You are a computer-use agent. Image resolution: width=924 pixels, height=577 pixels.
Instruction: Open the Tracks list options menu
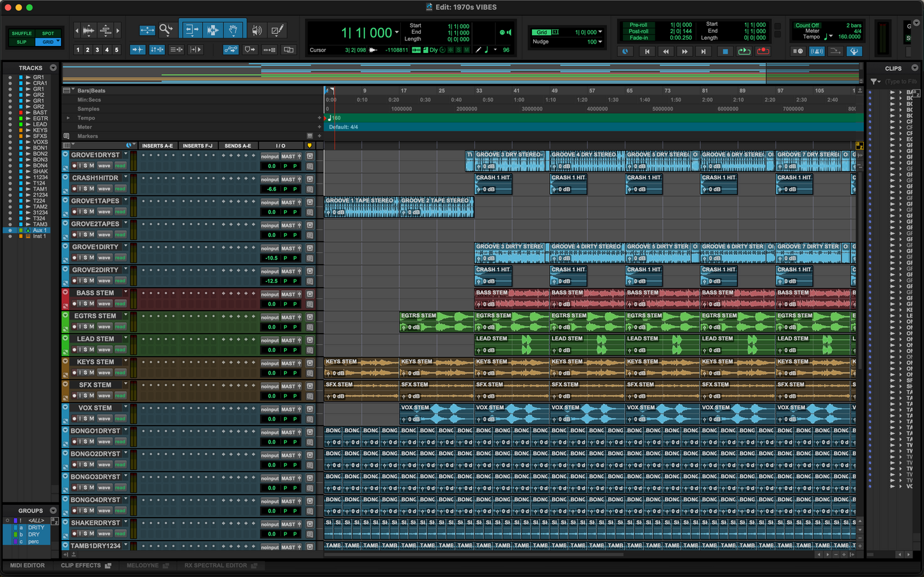pyautogui.click(x=53, y=68)
